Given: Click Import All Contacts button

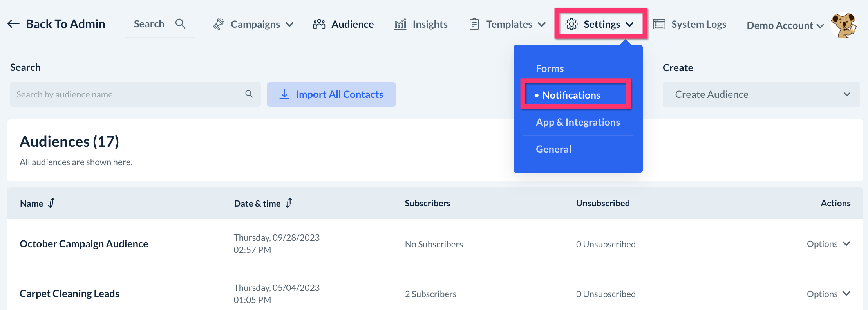Looking at the screenshot, I should point(331,94).
